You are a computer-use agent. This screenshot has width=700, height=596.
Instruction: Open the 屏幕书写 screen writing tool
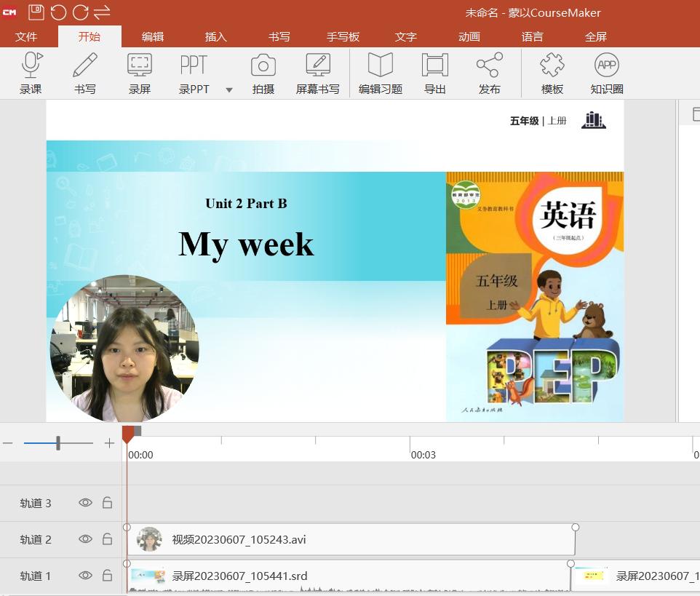pos(318,66)
